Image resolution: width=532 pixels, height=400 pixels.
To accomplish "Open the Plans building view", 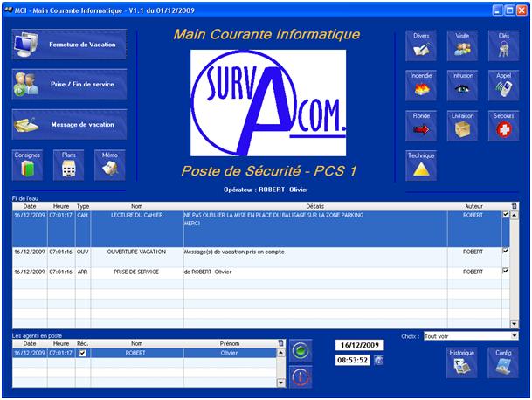I will 68,165.
